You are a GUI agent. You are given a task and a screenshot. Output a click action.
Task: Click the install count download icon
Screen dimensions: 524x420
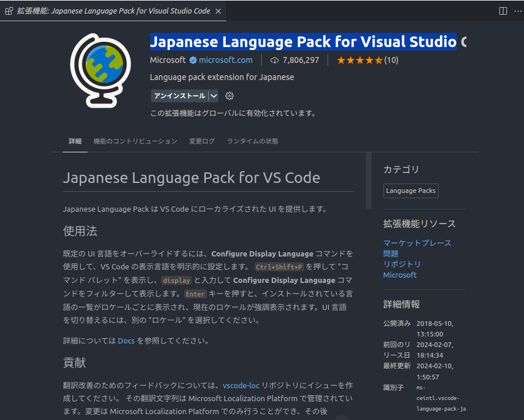point(275,61)
